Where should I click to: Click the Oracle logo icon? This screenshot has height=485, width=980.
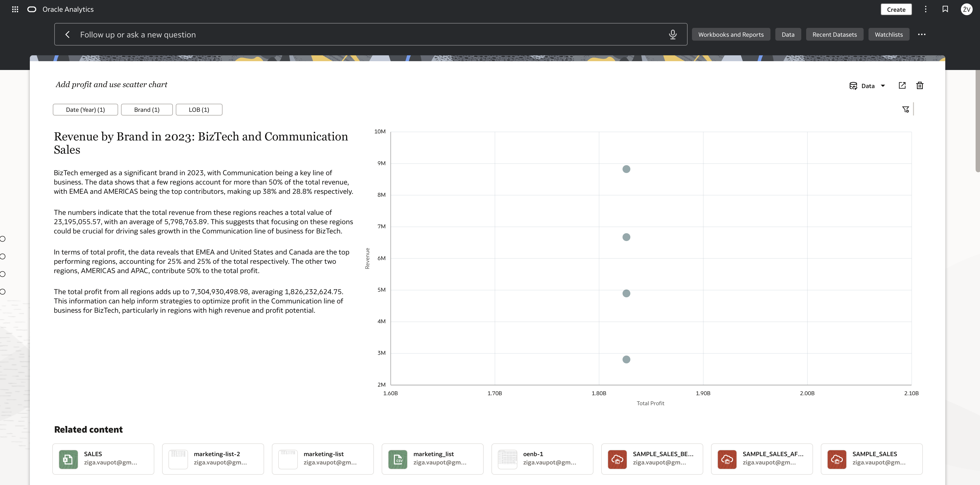32,9
